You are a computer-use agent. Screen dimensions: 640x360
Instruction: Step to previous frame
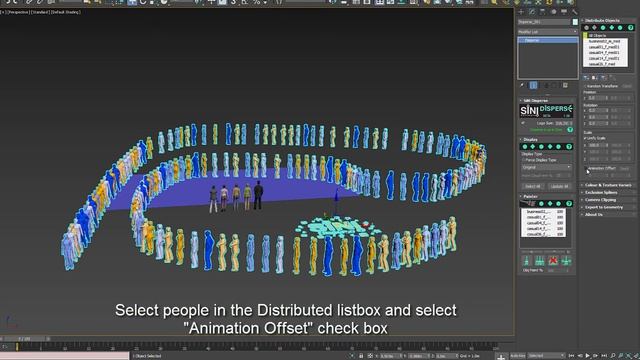pyautogui.click(x=580, y=356)
